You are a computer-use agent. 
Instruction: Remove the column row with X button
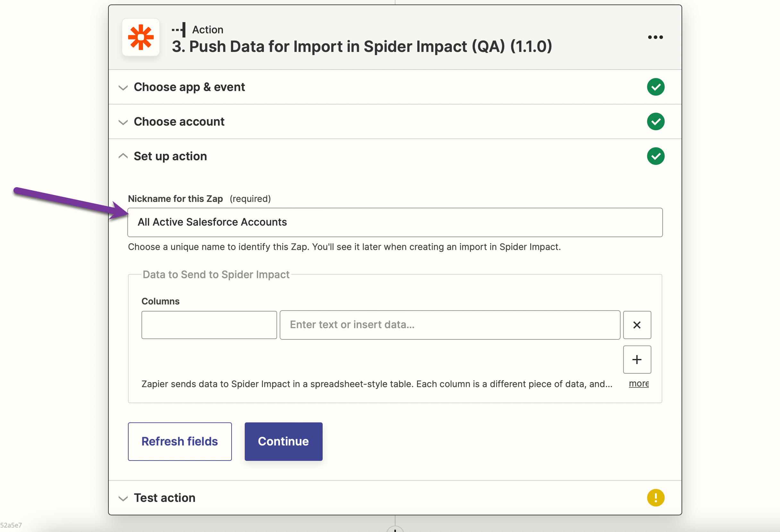pyautogui.click(x=637, y=325)
